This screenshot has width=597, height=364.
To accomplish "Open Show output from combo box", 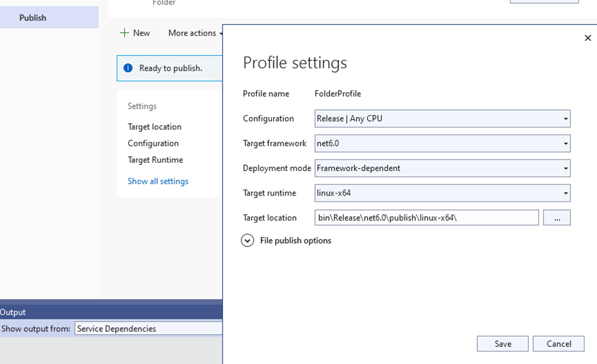I will pyautogui.click(x=149, y=328).
